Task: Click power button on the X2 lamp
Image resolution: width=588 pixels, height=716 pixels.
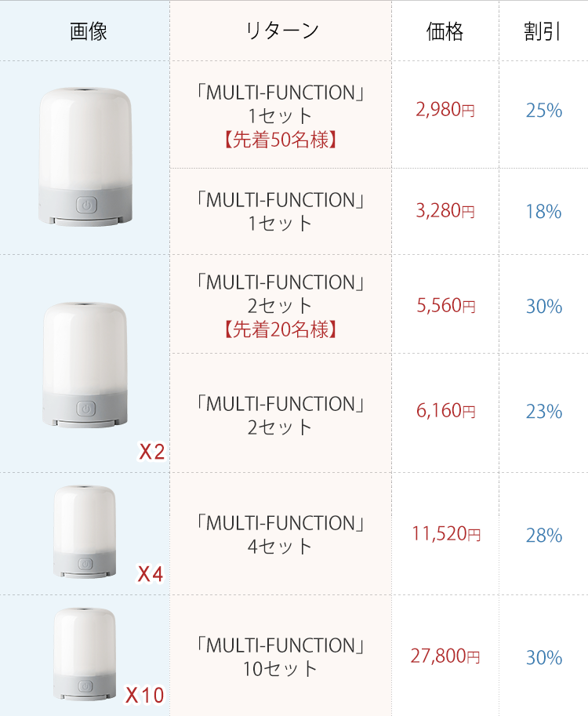Action: click(86, 409)
